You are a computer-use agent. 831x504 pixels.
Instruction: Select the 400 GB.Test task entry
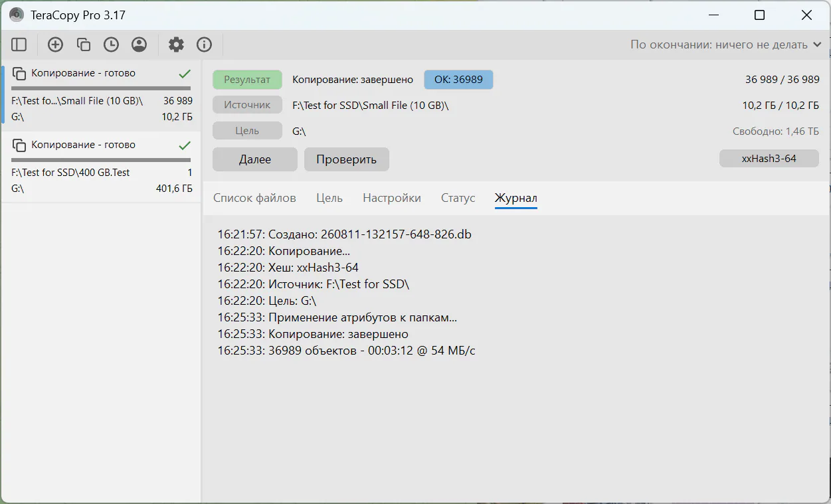click(x=102, y=167)
